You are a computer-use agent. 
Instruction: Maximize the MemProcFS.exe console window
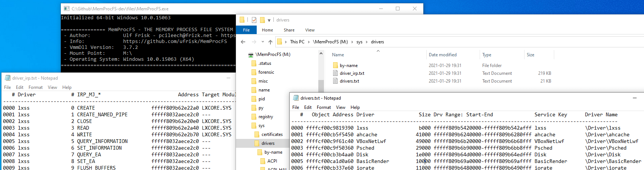pos(398,9)
